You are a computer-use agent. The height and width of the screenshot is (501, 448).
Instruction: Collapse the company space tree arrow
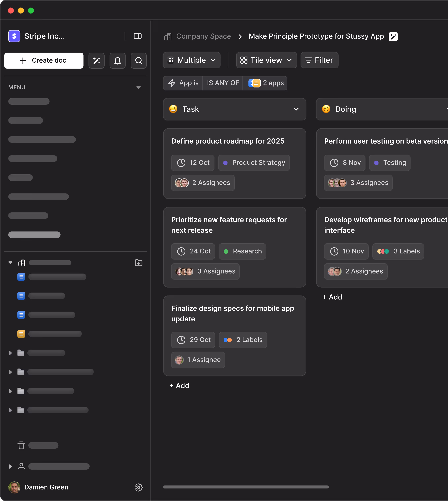coord(10,263)
